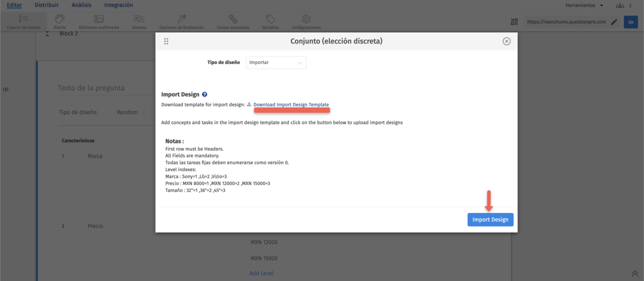Click the Características column header
The height and width of the screenshot is (281, 644).
(78, 140)
